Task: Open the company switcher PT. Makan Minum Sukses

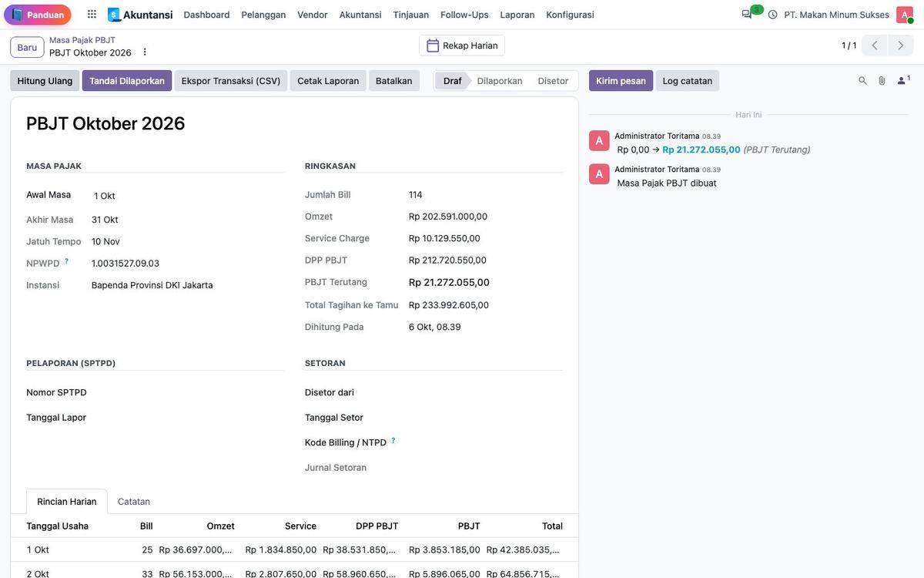Action: (x=837, y=15)
